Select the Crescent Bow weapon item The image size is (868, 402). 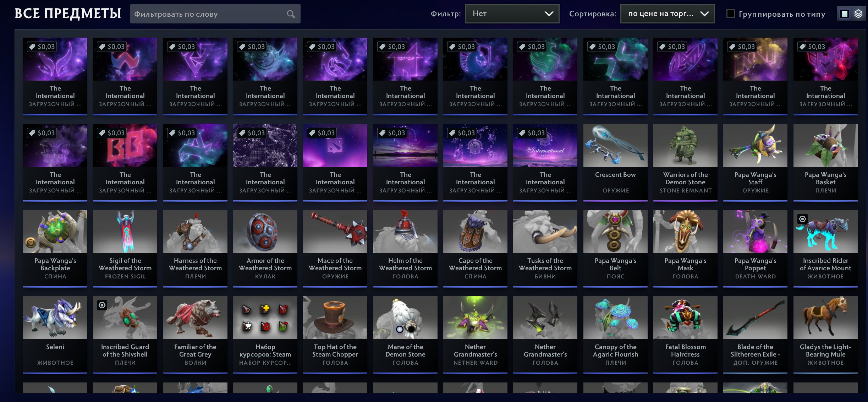[615, 162]
